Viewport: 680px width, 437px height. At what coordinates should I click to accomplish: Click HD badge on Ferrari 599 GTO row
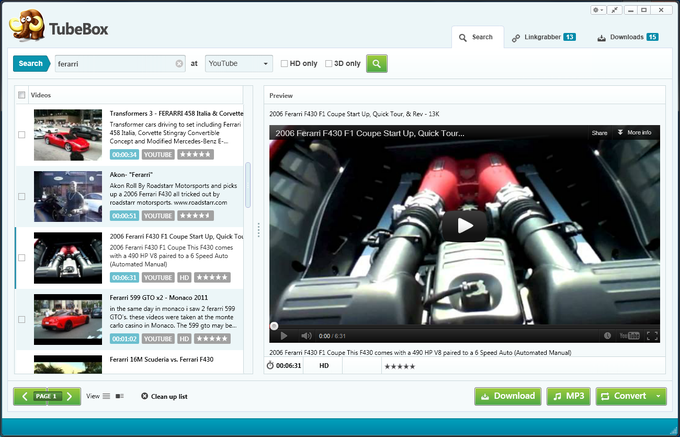point(184,339)
